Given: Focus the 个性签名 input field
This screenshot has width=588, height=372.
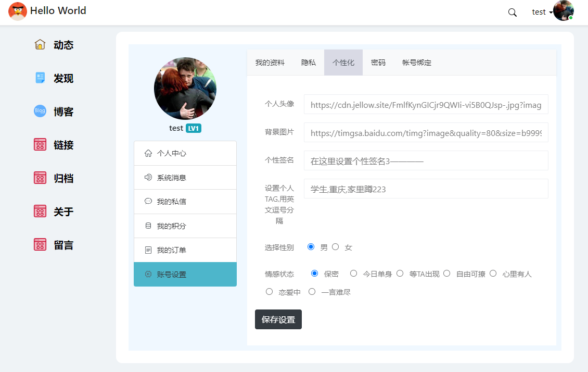Looking at the screenshot, I should coord(426,160).
